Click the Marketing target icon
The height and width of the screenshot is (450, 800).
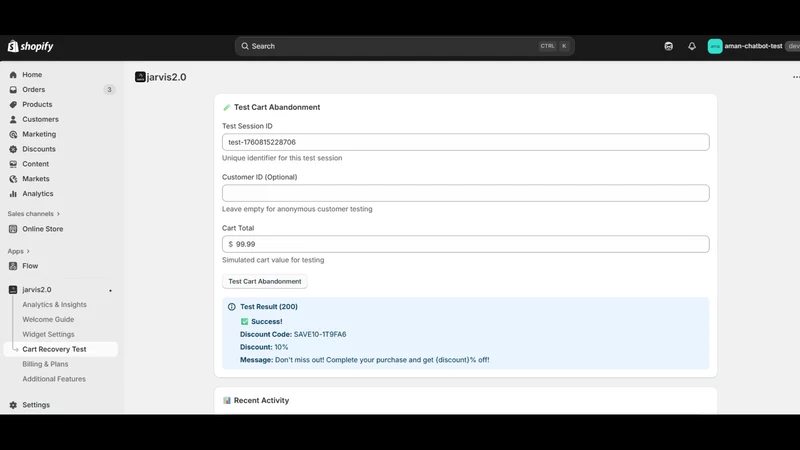point(13,134)
